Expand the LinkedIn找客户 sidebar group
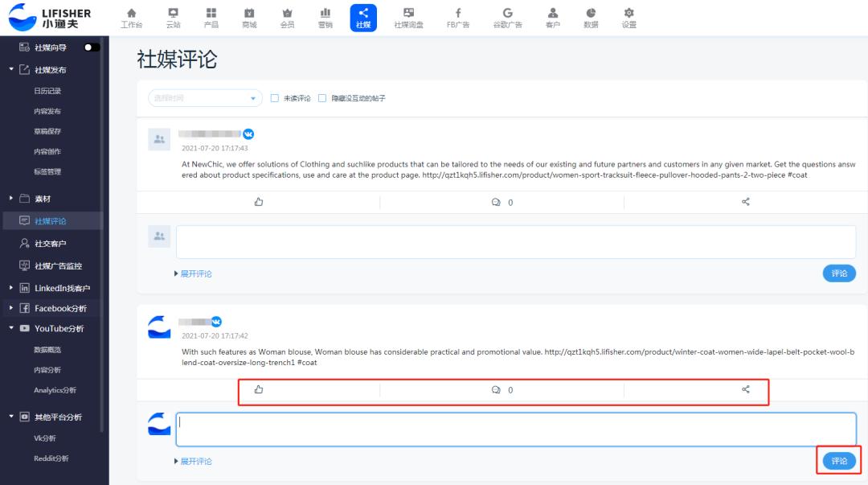Screen dimensions: 868x485 (x=11, y=288)
